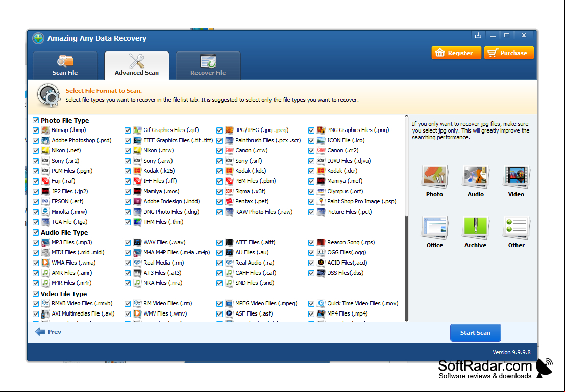Click the Sigma (.x3f) file icon

[229, 191]
